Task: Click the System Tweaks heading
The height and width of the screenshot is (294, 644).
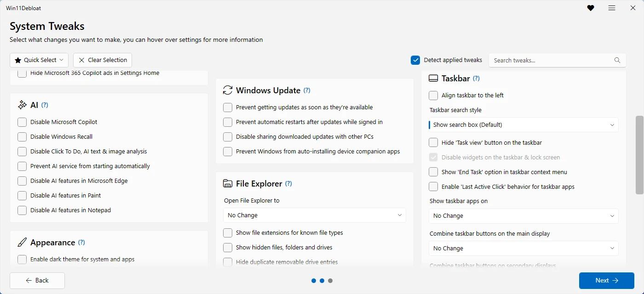Action: [47, 26]
